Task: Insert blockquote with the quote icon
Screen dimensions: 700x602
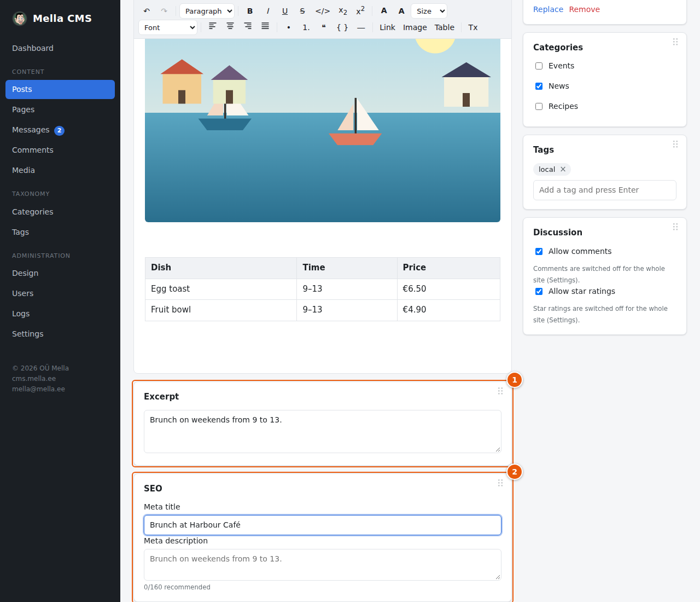Action: coord(324,27)
